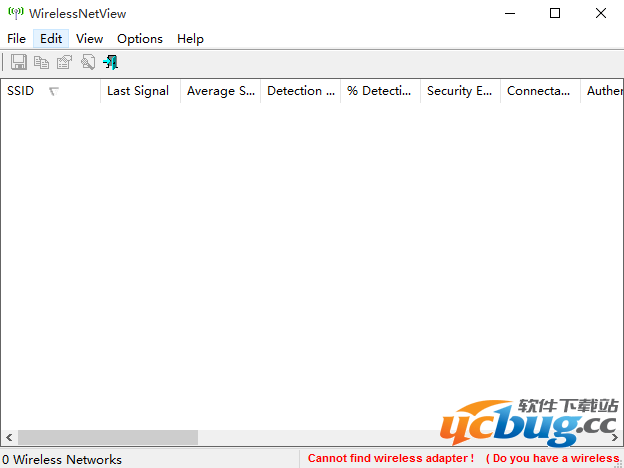This screenshot has width=624, height=468.
Task: Open the Edit menu
Action: pos(51,39)
